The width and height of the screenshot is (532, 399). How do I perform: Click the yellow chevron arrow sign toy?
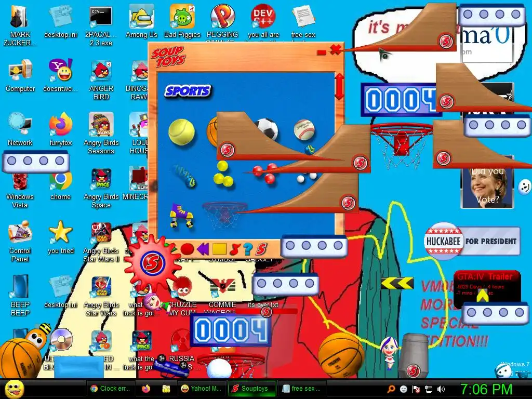coord(397,283)
